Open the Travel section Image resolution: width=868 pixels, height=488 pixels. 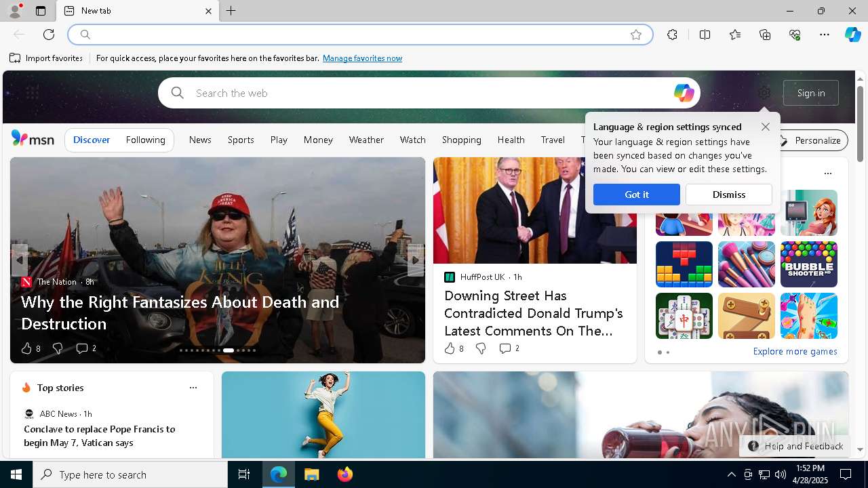553,140
